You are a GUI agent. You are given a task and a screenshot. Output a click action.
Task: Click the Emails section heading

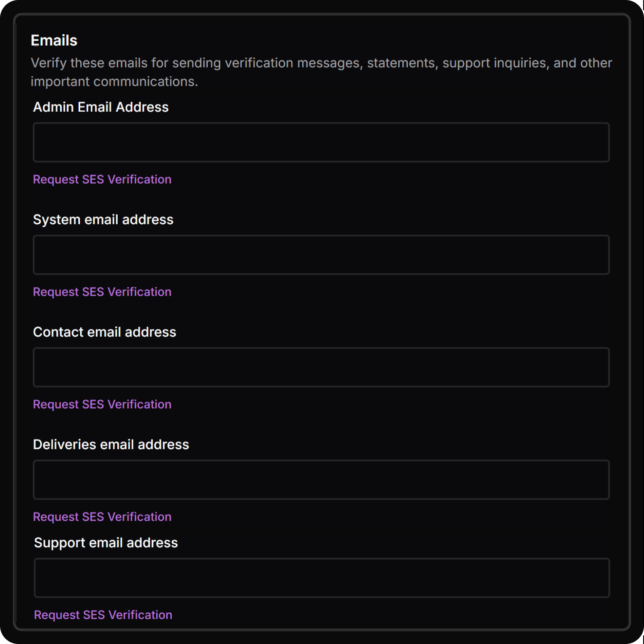tap(54, 40)
